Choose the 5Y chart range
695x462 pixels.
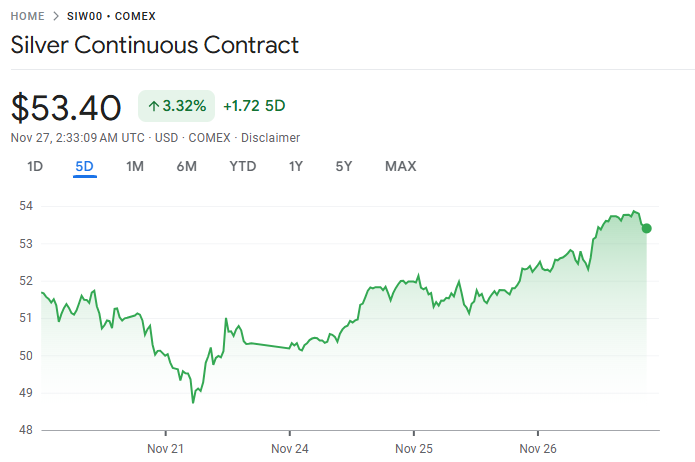pyautogui.click(x=344, y=166)
